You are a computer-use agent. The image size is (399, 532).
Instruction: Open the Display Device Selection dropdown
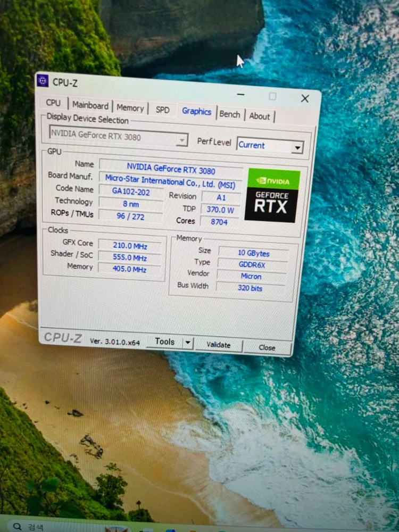point(119,136)
